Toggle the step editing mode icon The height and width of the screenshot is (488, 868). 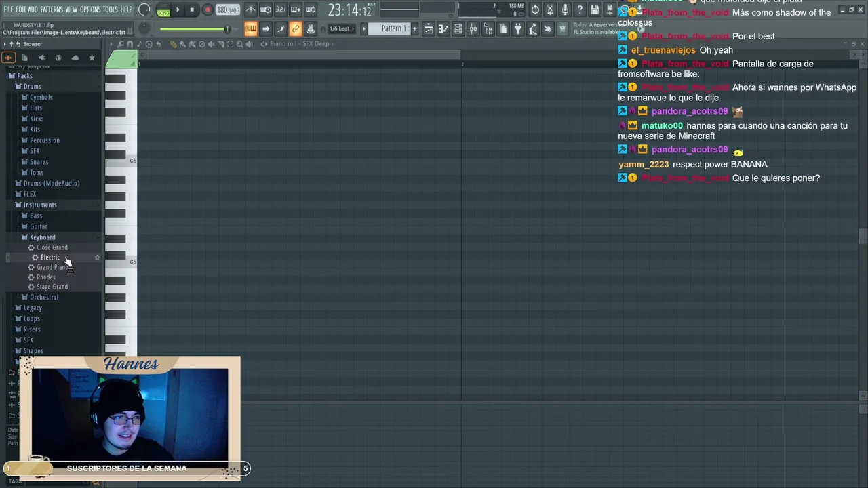[281, 28]
